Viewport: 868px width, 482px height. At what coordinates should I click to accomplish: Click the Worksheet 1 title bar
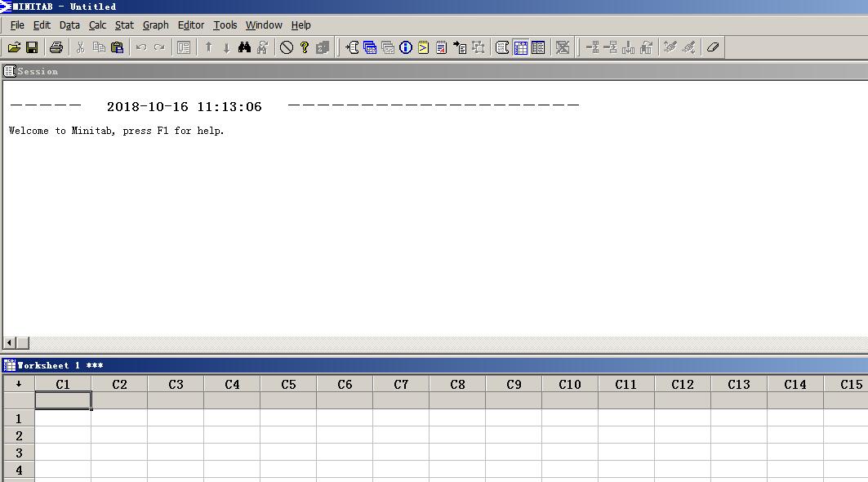(434, 365)
